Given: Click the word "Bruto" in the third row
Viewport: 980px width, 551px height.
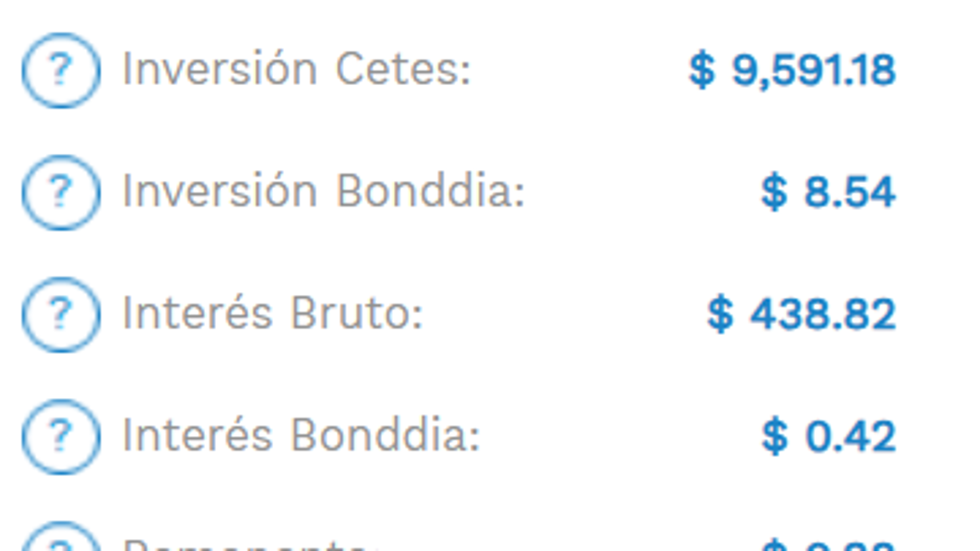Looking at the screenshot, I should click(x=356, y=315).
